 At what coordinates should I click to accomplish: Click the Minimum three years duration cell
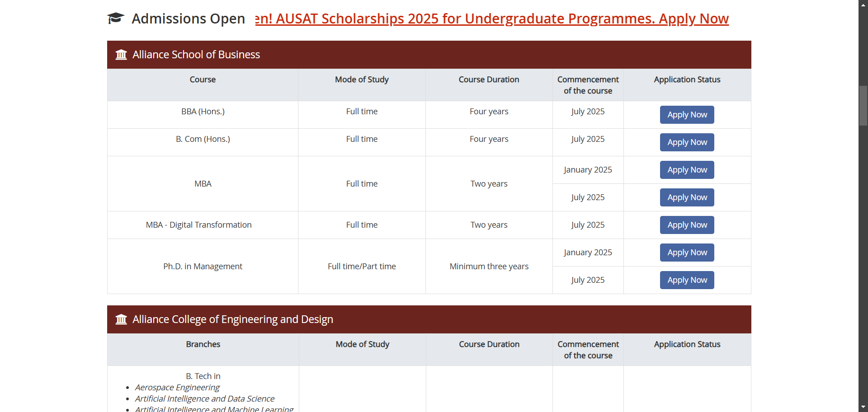[x=489, y=267]
